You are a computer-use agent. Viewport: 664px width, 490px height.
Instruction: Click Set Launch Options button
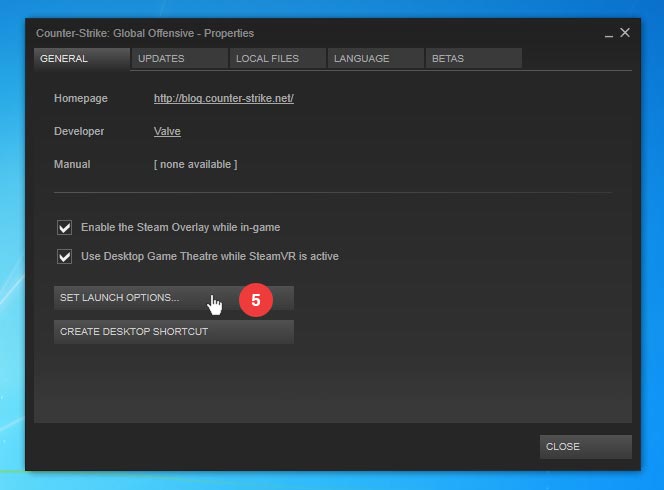point(174,298)
